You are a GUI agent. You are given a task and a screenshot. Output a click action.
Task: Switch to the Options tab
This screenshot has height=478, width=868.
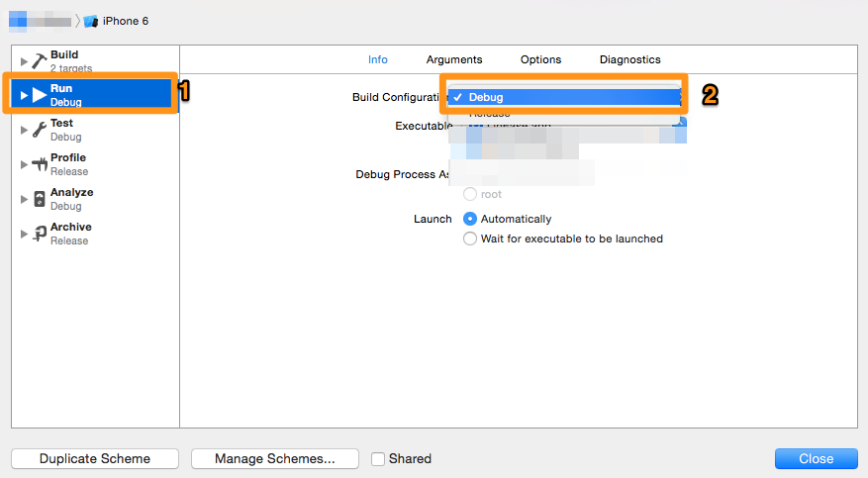(540, 59)
